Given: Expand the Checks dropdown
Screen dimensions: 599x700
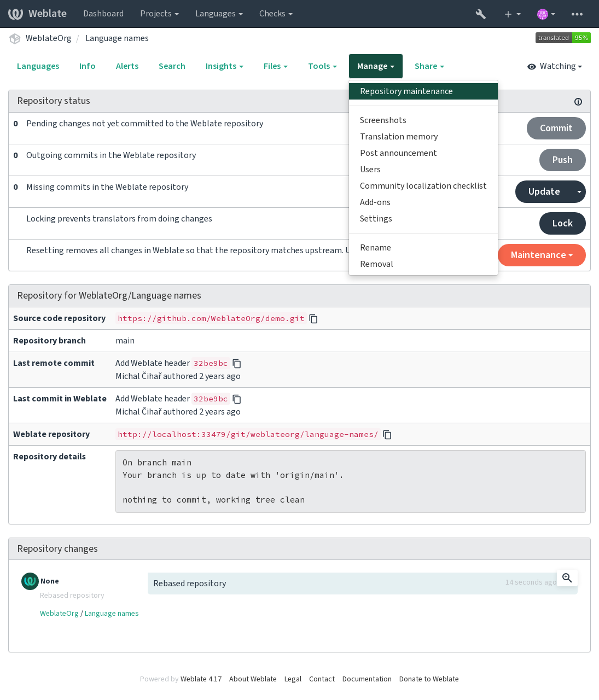Looking at the screenshot, I should [x=276, y=14].
